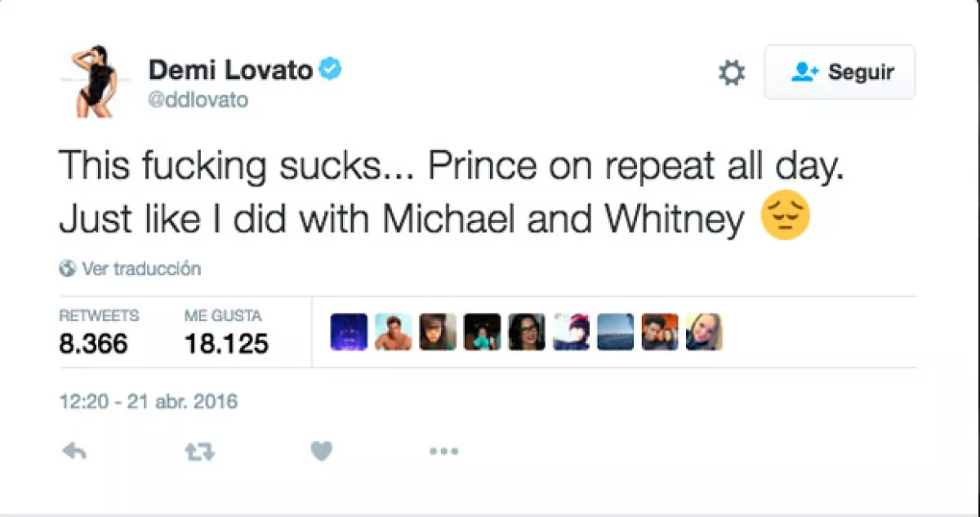Image resolution: width=980 pixels, height=517 pixels.
Task: Click the shirtless man liker avatar
Action: pos(393,332)
